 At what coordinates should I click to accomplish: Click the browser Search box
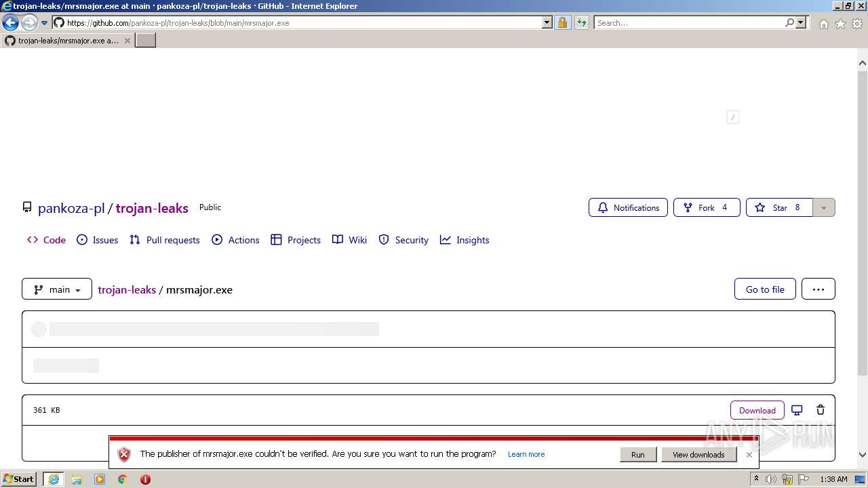pos(688,23)
